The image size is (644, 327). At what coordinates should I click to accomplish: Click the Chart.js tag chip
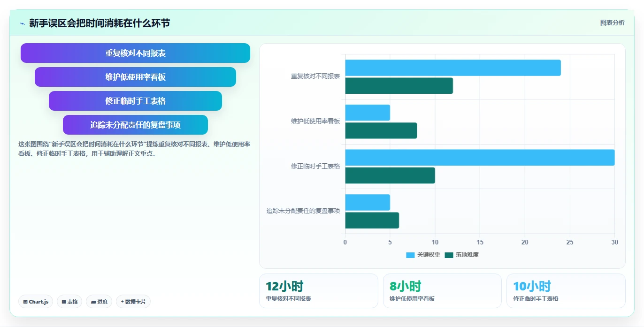coord(36,302)
